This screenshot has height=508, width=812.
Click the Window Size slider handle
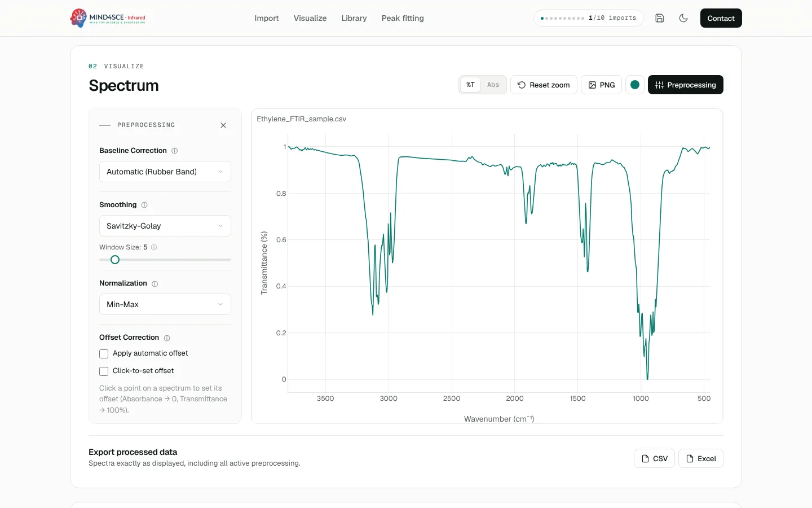[115, 260]
